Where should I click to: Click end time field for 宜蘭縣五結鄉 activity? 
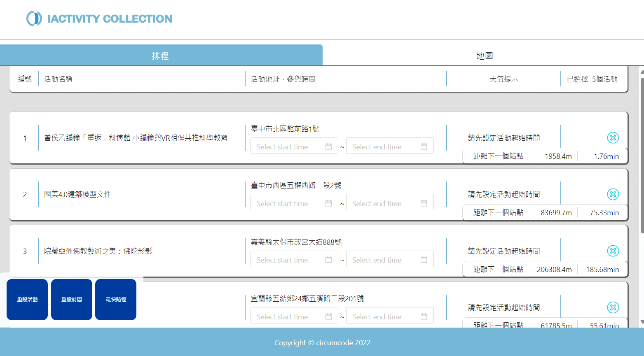pos(383,316)
